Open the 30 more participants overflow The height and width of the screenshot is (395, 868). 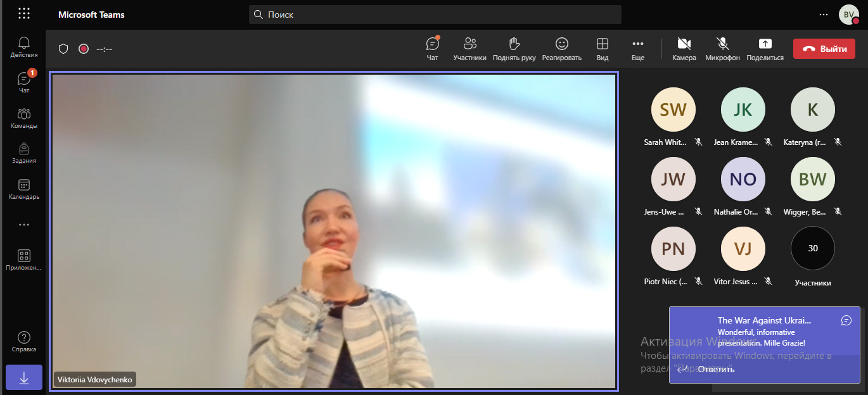(813, 249)
